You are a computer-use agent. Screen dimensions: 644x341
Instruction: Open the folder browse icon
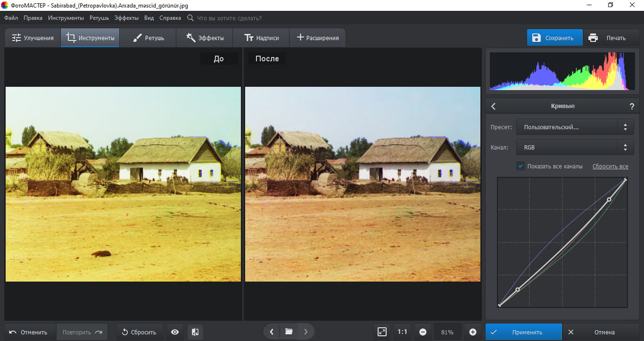point(289,332)
